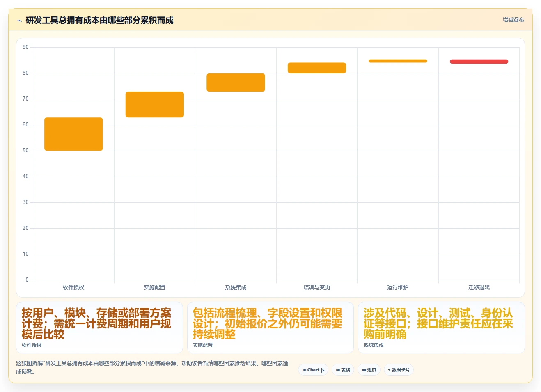This screenshot has width=541, height=392.
Task: Click the 表格 tag chip
Action: click(343, 370)
